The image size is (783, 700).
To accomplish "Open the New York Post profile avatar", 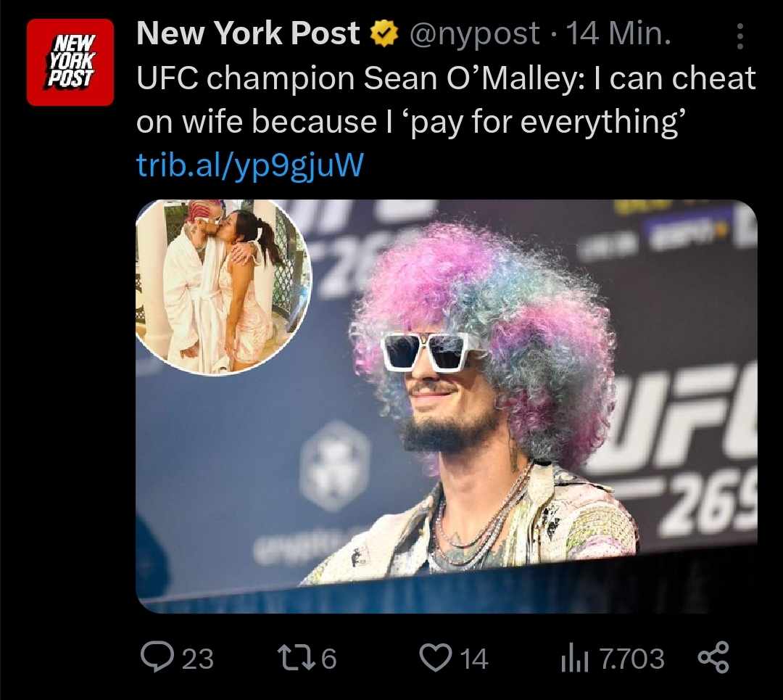I will pos(70,62).
